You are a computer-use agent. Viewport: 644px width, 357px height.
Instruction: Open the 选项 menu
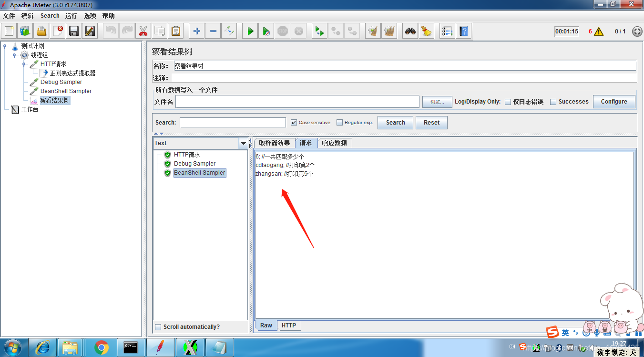[x=90, y=16]
